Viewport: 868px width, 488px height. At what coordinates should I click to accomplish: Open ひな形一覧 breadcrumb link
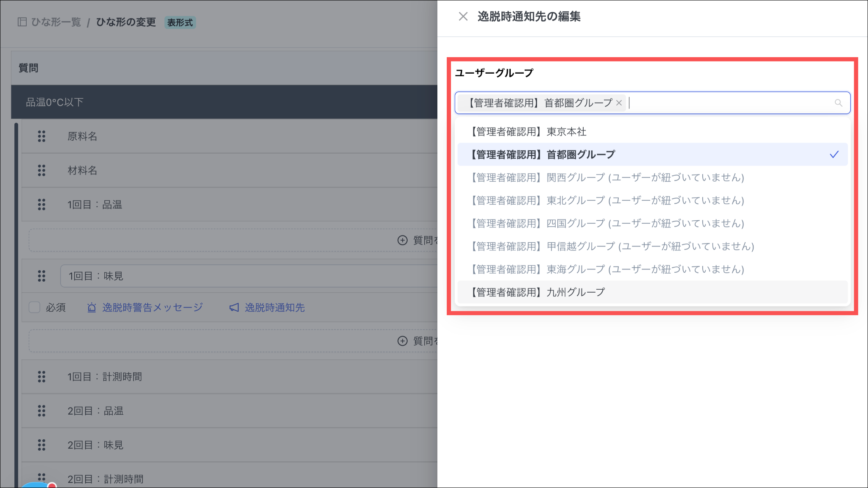pos(56,22)
